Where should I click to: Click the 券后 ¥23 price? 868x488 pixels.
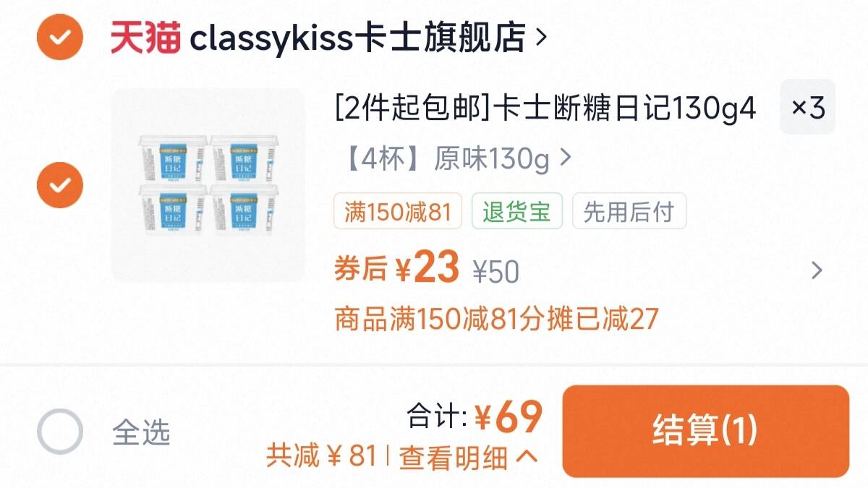pyautogui.click(x=396, y=269)
